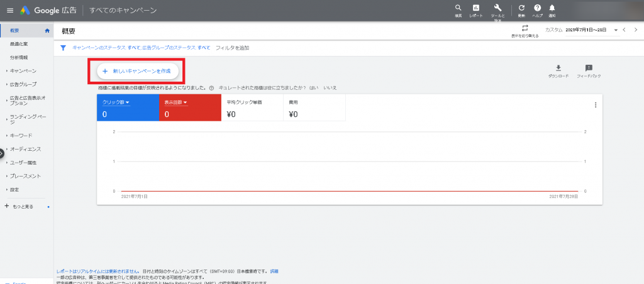Open the クリック数 metric dropdown
Image resolution: width=644 pixels, height=284 pixels.
point(116,102)
